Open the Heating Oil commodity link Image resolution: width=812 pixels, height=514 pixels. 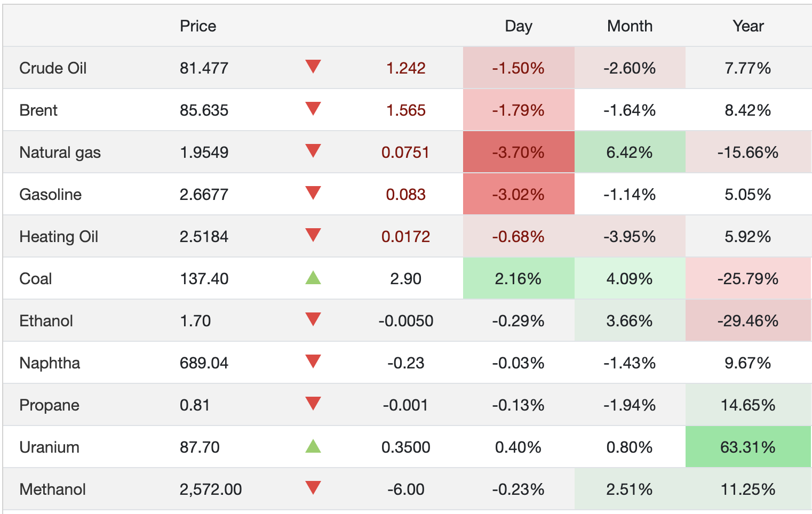pyautogui.click(x=59, y=237)
